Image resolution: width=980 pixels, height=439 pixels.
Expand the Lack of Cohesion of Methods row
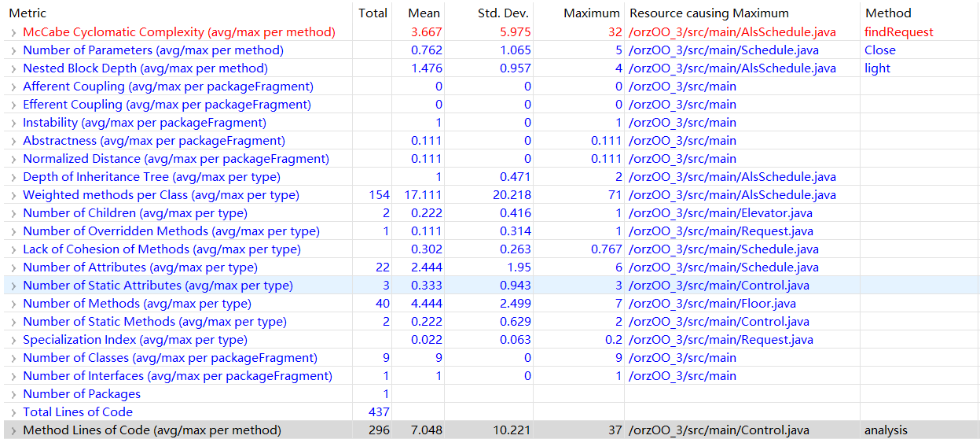(x=13, y=249)
